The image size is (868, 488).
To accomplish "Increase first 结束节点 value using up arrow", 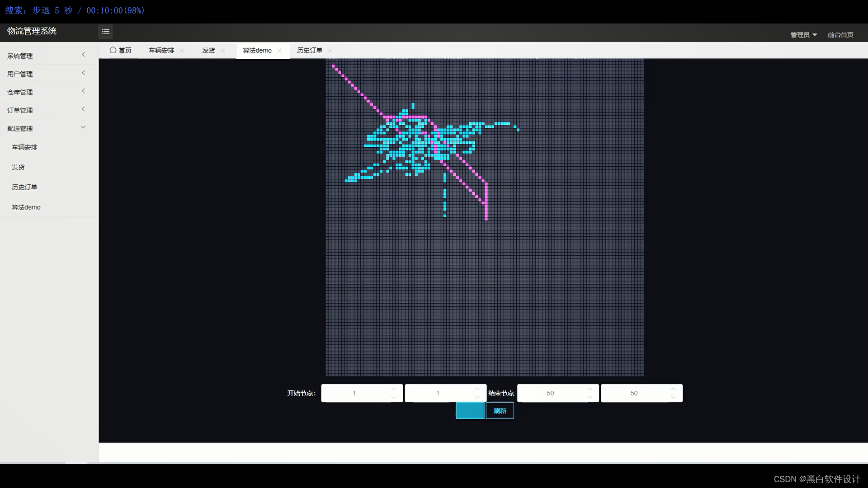I will point(589,389).
